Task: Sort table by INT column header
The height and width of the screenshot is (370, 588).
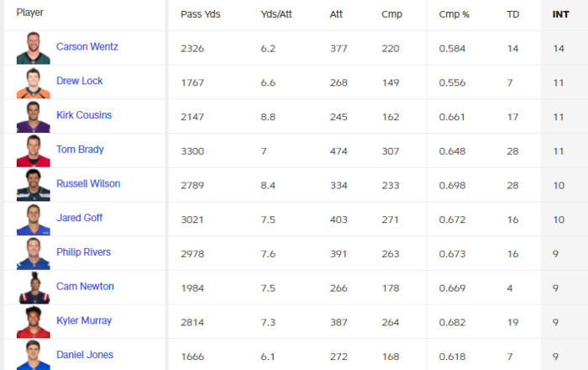Action: (560, 14)
